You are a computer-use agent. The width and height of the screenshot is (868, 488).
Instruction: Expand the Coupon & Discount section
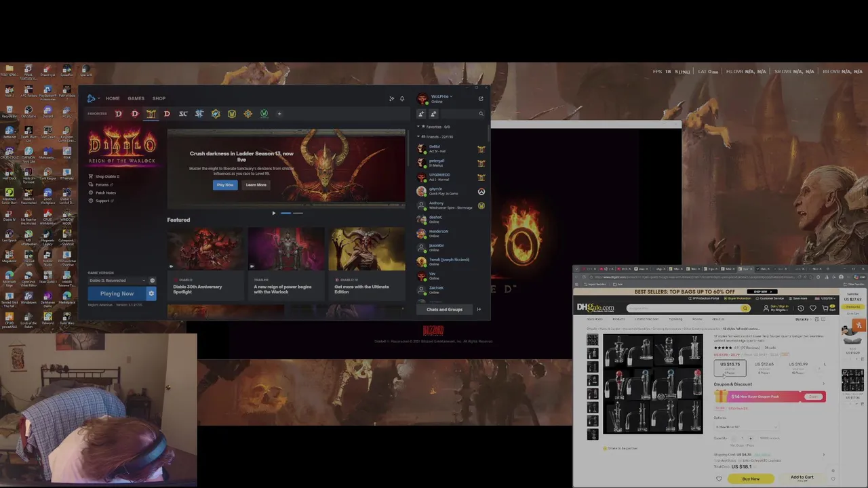pyautogui.click(x=824, y=384)
